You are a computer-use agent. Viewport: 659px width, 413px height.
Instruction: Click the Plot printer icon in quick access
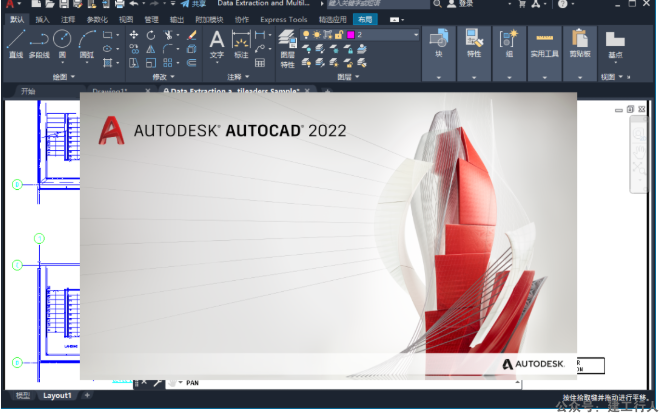pyautogui.click(x=120, y=4)
